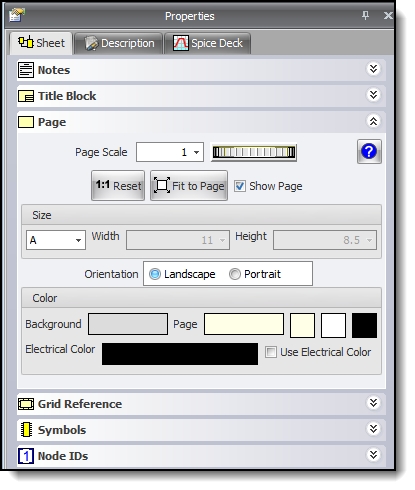
Task: Close the Properties panel
Action: [388, 16]
